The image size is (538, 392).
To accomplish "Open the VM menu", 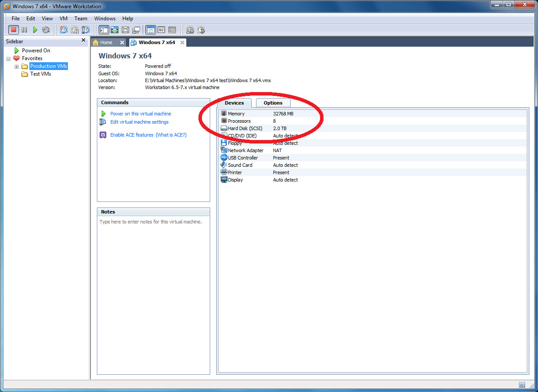I will click(x=63, y=18).
